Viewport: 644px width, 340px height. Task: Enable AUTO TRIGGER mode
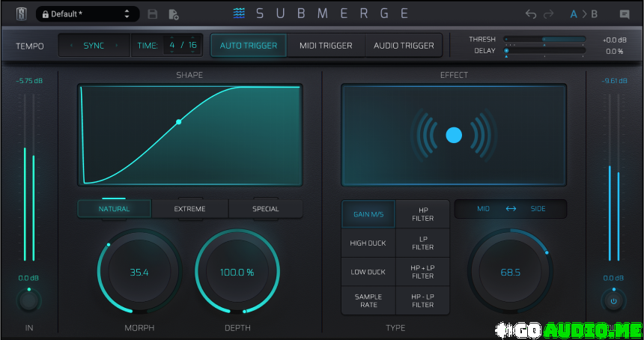[249, 45]
